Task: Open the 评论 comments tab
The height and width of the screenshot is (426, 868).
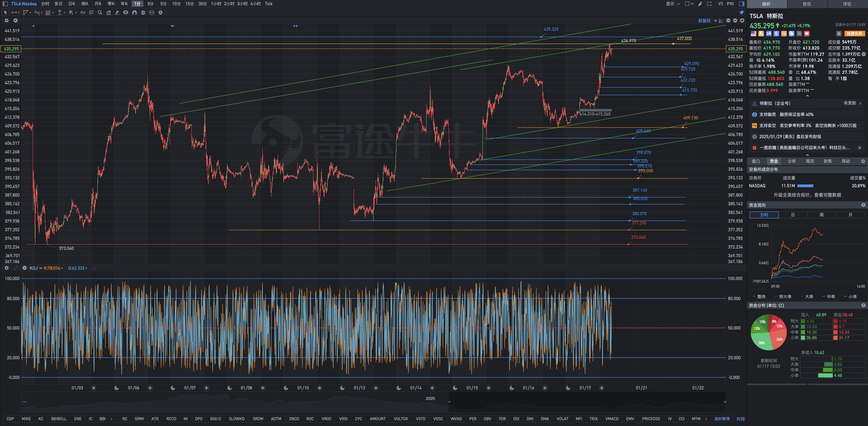Action: click(x=847, y=4)
